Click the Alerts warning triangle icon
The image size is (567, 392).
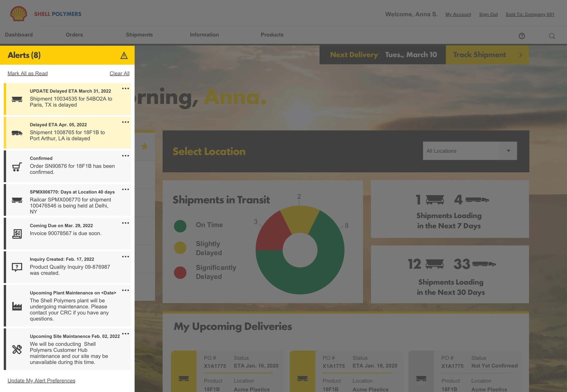tap(124, 56)
